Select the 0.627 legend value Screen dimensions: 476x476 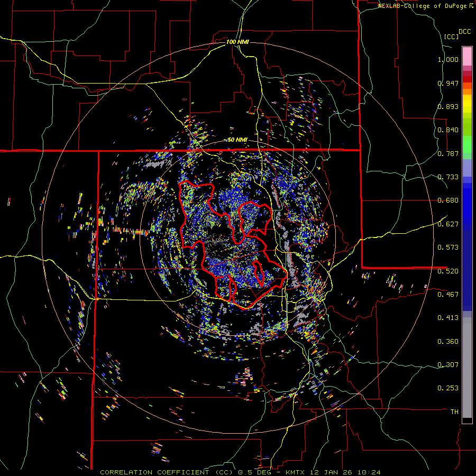click(x=448, y=224)
